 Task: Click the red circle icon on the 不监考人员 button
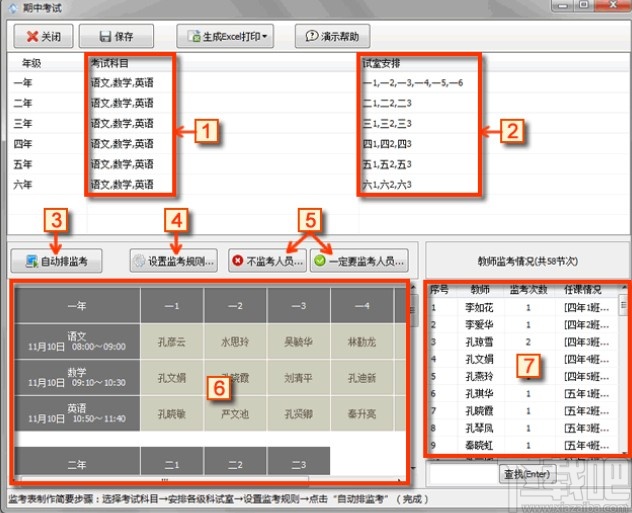pyautogui.click(x=238, y=261)
